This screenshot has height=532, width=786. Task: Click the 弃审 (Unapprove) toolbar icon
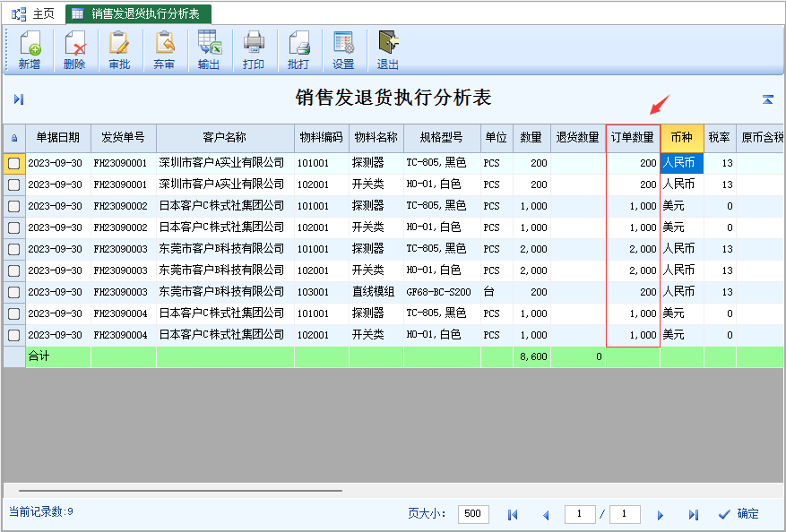164,49
